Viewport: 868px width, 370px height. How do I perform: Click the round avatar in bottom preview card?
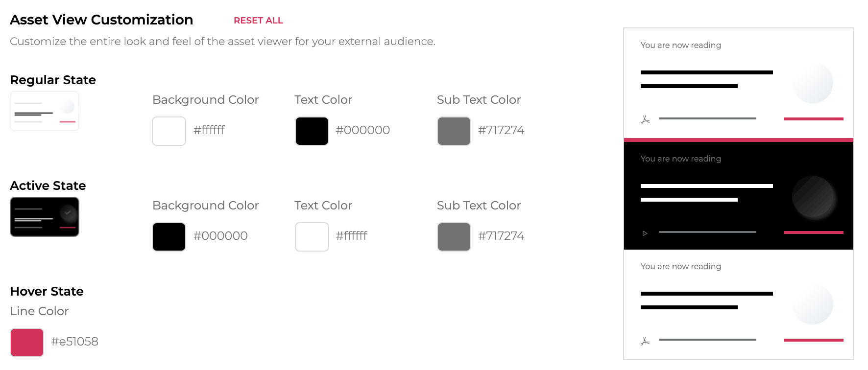point(813,304)
